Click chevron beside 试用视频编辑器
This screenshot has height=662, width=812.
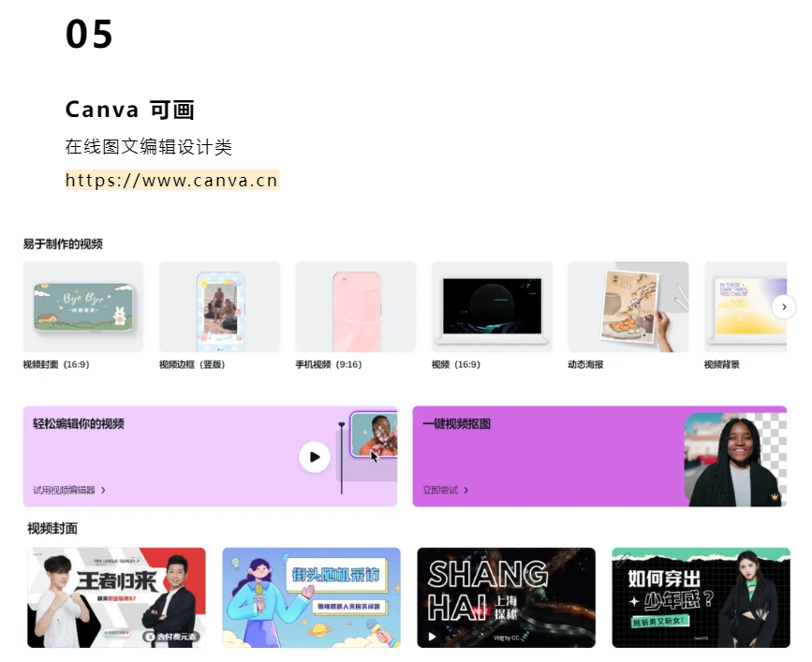(x=103, y=490)
